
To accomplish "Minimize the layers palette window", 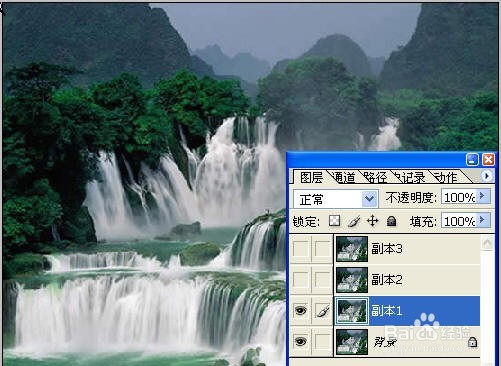I will pos(472,160).
